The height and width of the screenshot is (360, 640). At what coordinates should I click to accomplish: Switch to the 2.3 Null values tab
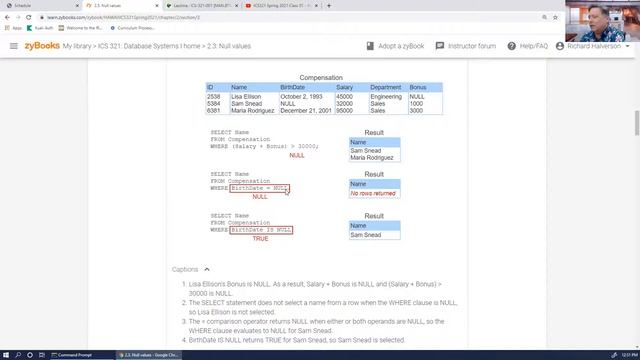click(x=121, y=6)
